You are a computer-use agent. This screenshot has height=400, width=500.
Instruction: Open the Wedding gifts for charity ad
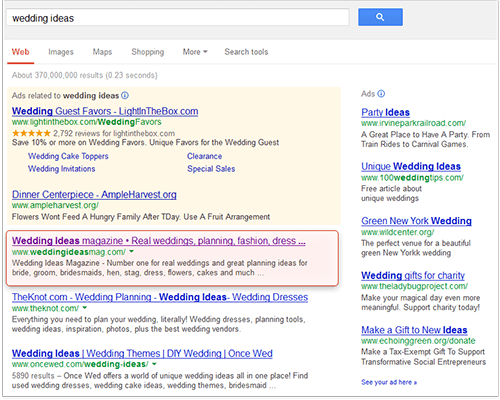click(413, 275)
